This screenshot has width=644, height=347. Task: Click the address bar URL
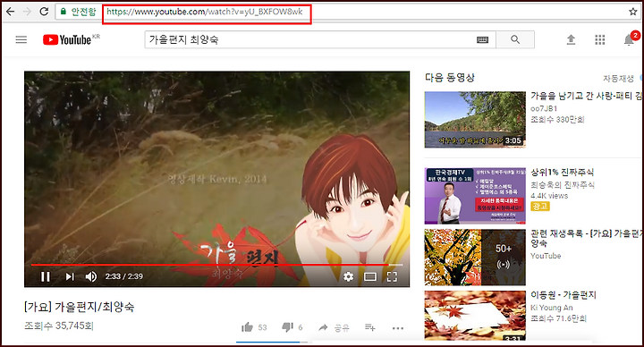(205, 12)
